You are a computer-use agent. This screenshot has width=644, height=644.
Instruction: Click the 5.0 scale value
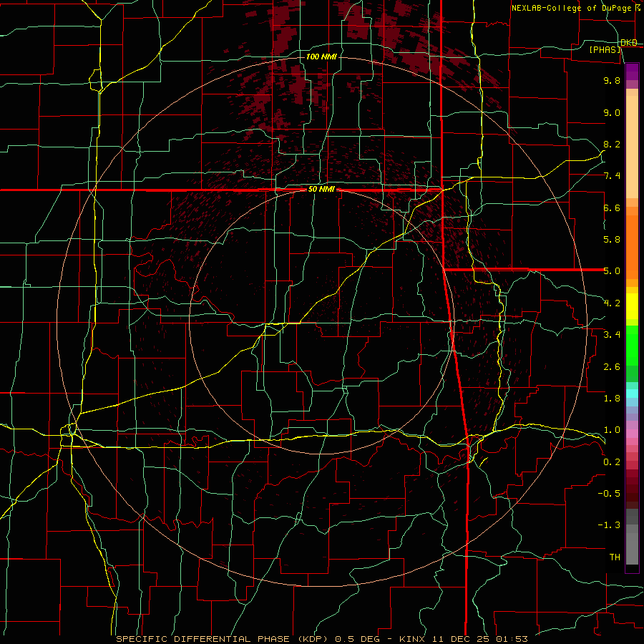(x=612, y=271)
